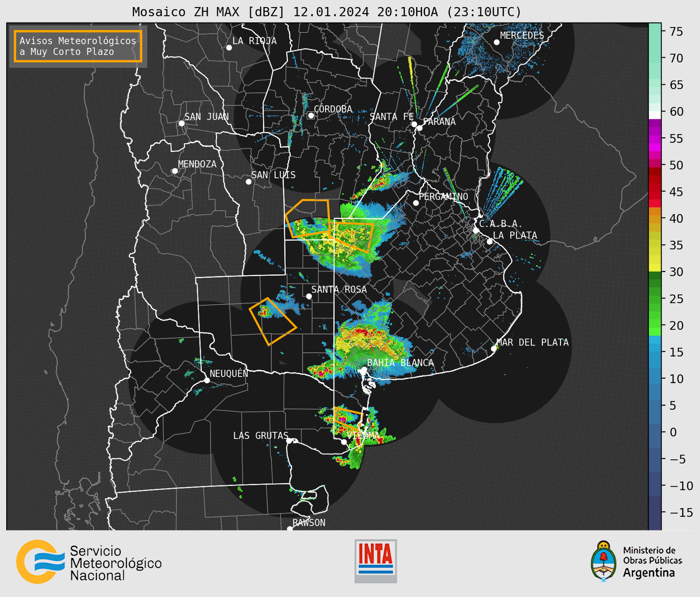This screenshot has width=700, height=597.
Task: Click the Mendoza city marker dot
Action: click(175, 171)
